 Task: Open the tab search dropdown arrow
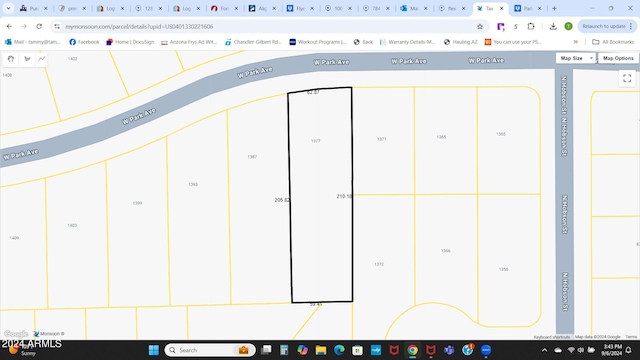[8, 8]
